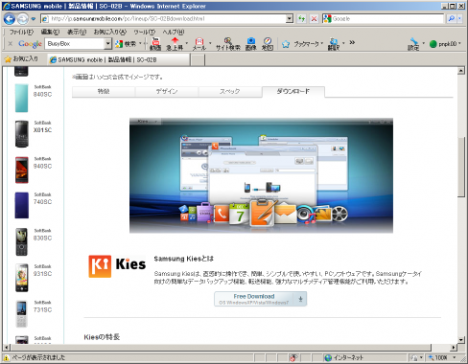This screenshot has height=364, width=468.
Task: Click the vertical scrollbar up arrow
Action: pyautogui.click(x=461, y=70)
